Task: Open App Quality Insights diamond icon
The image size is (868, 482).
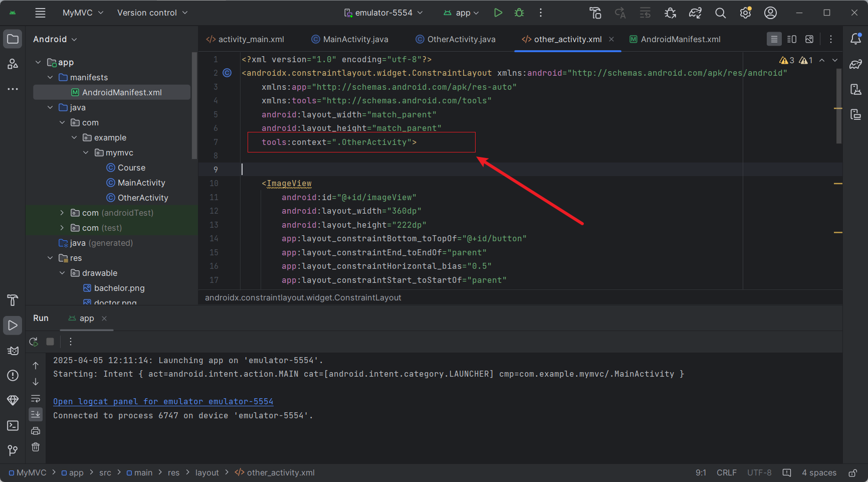Action: click(13, 400)
